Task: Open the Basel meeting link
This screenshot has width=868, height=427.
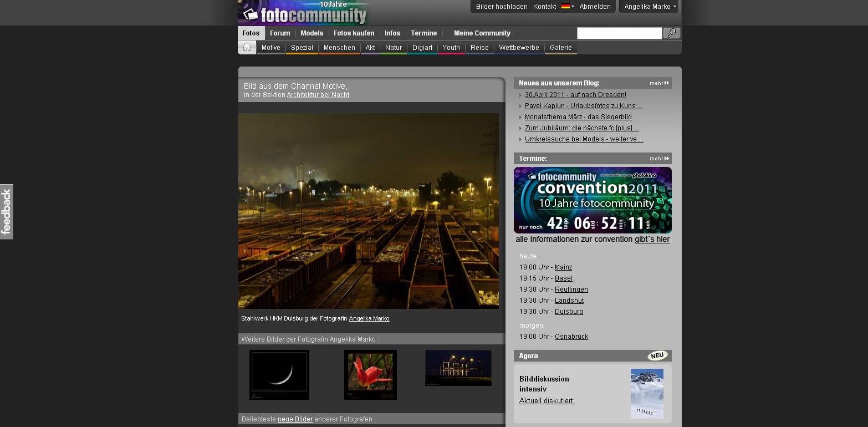Action: click(564, 278)
